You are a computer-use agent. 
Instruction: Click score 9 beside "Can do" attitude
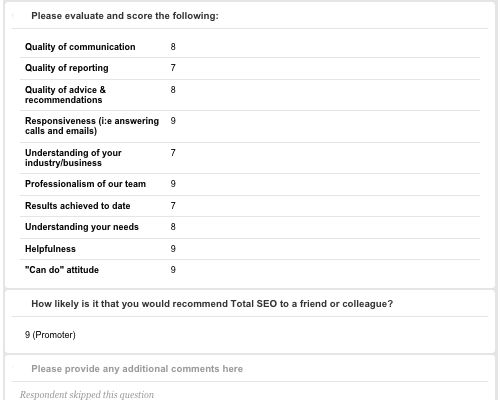pos(173,270)
